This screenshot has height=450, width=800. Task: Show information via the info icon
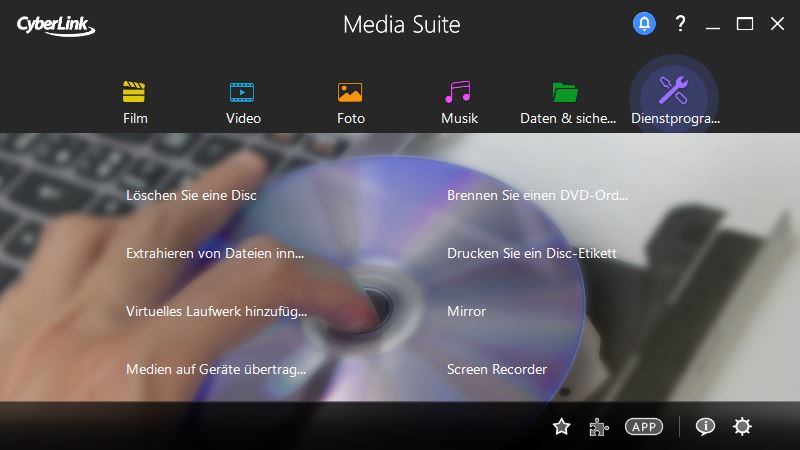coord(705,427)
